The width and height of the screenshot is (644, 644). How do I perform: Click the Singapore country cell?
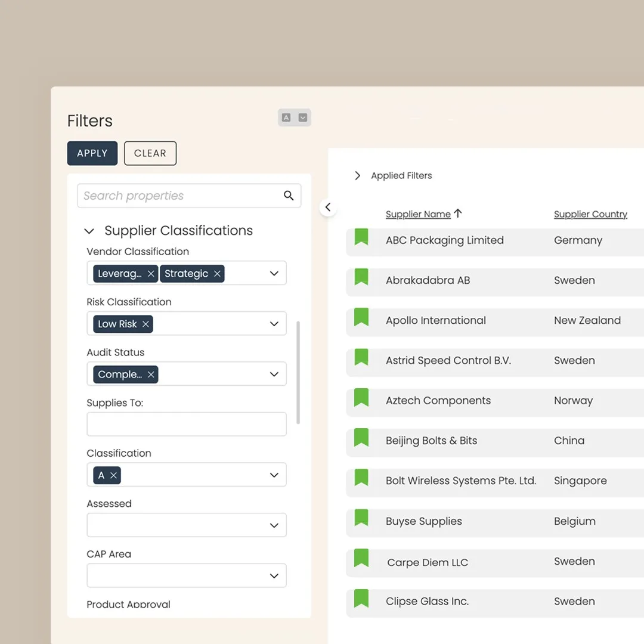pos(580,481)
